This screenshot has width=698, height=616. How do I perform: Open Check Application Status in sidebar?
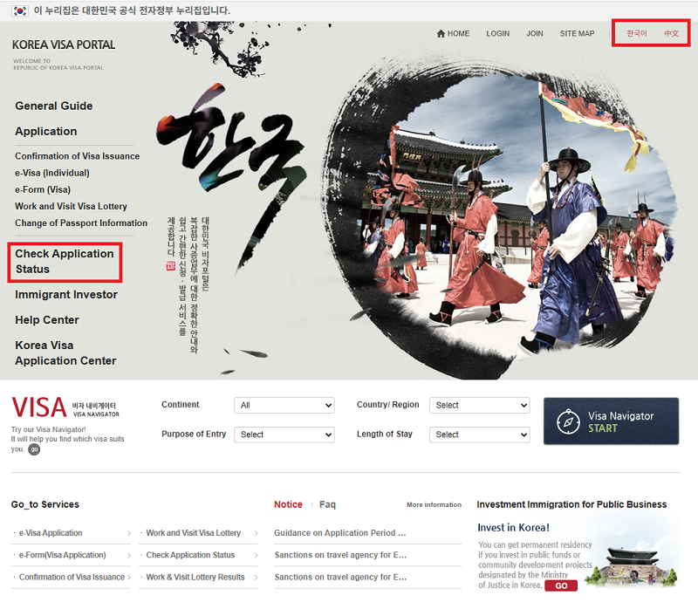pos(65,262)
